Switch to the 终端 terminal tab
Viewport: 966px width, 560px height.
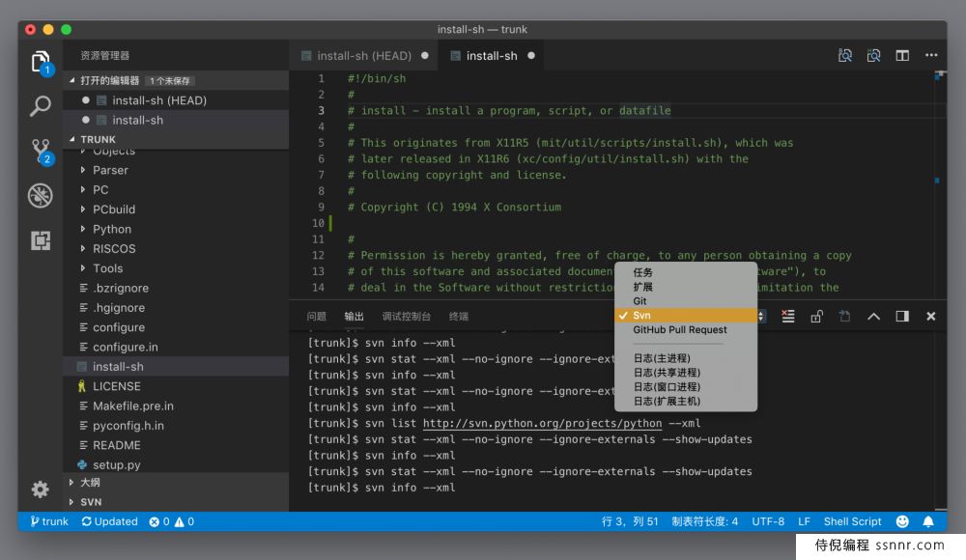(458, 317)
